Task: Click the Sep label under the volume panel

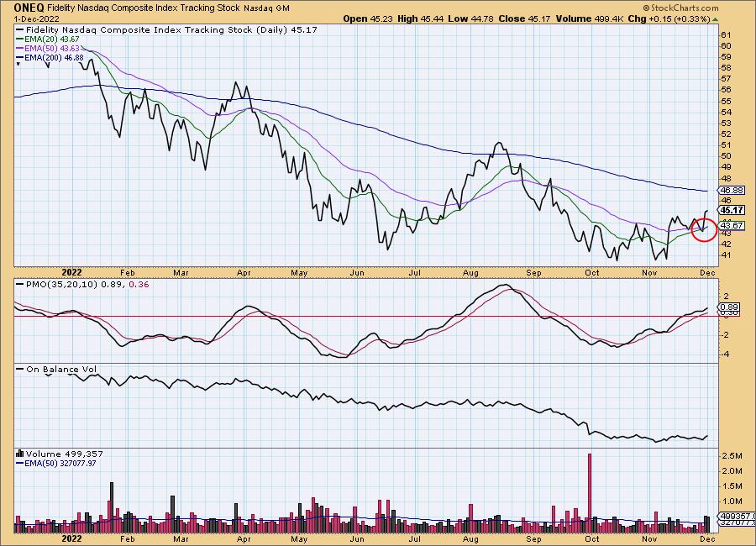Action: pyautogui.click(x=533, y=538)
